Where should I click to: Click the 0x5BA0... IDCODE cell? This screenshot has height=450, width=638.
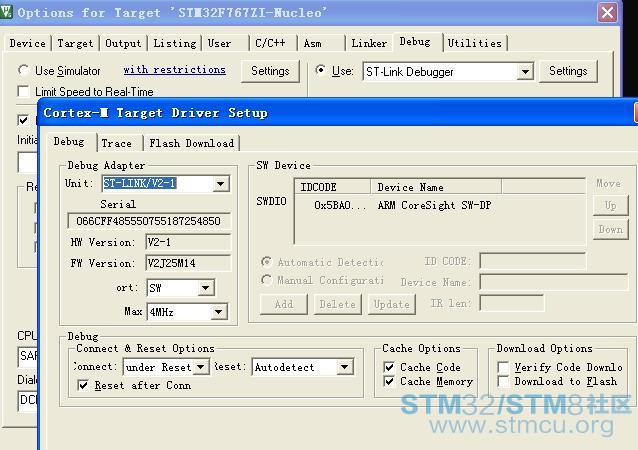[x=339, y=205]
